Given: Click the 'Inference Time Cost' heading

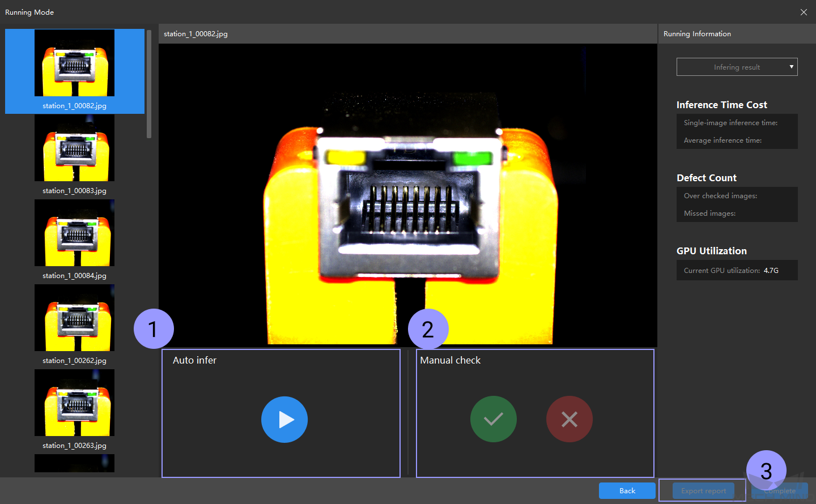Looking at the screenshot, I should tap(721, 105).
